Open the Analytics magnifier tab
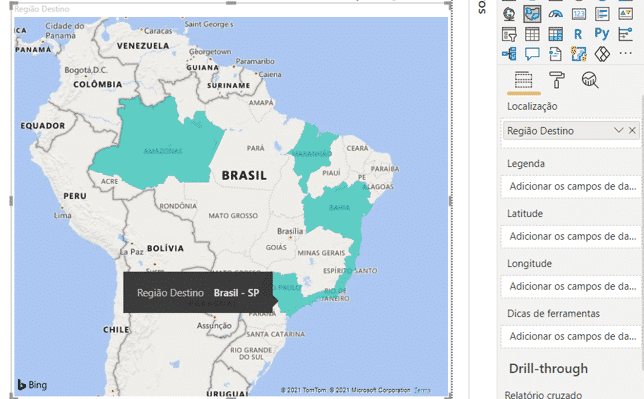Screen dimensions: 644x399 tap(590, 80)
